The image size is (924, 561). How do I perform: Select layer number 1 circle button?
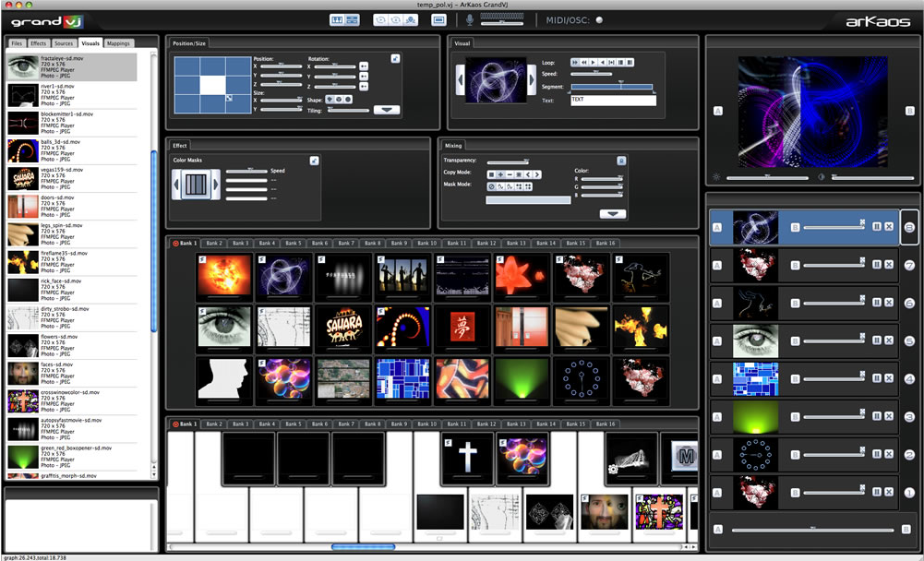coord(908,493)
